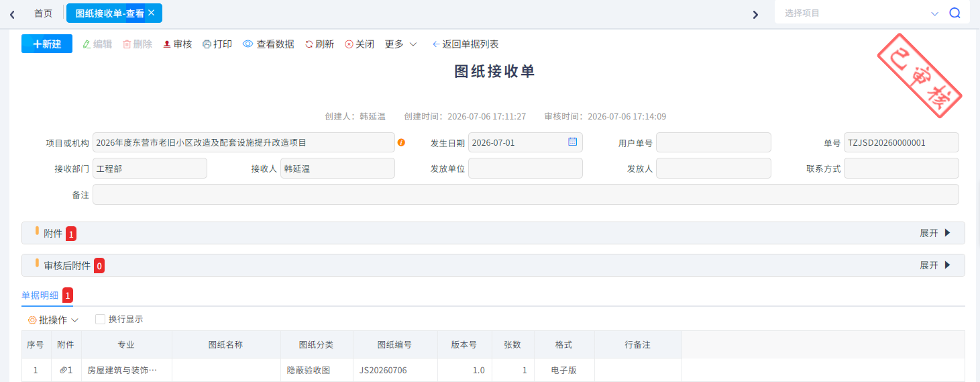This screenshot has height=382, width=980.
Task: Open the 发生日期 calendar icon
Action: point(572,142)
